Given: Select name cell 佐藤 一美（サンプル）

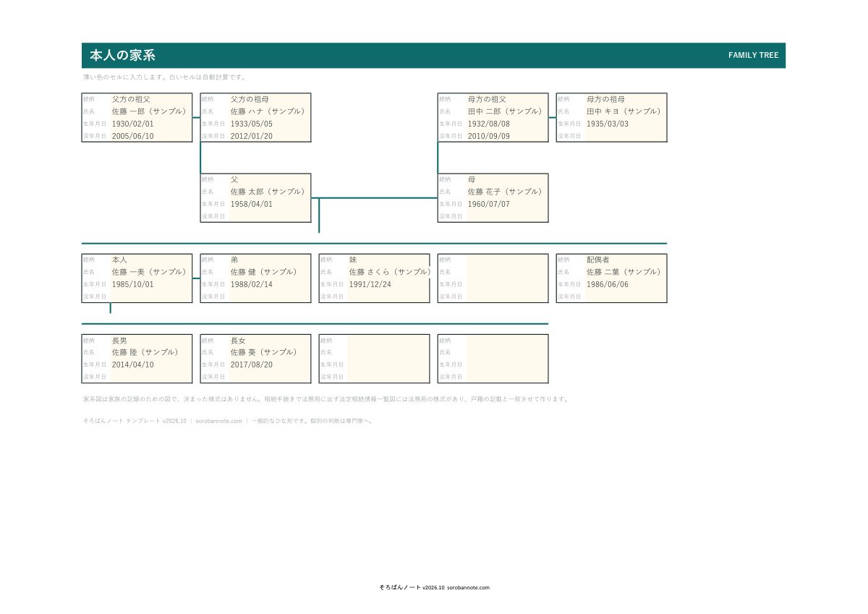Looking at the screenshot, I should [x=151, y=272].
